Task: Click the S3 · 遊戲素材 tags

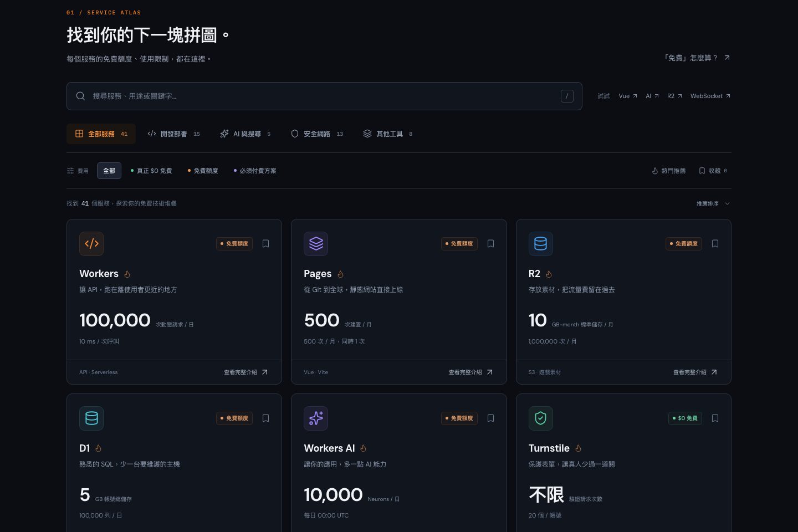Action: point(545,372)
